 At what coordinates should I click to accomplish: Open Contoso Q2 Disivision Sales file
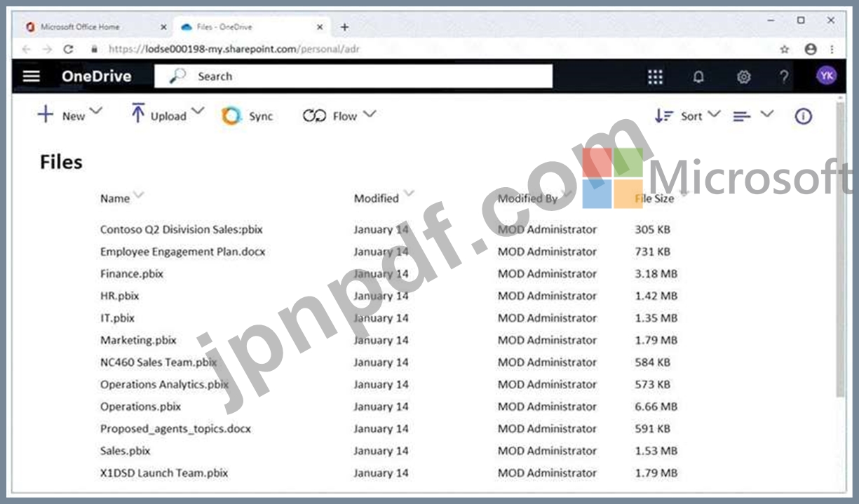(x=182, y=229)
